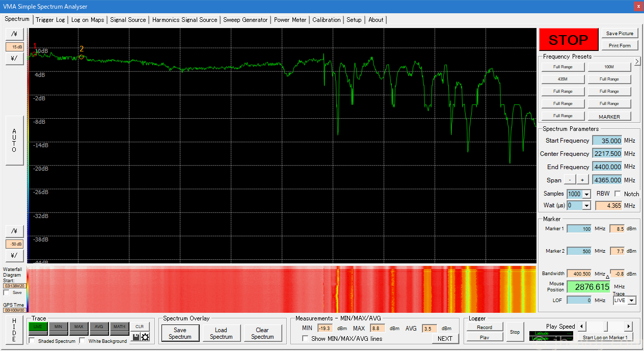Open the About tab
644x351 pixels.
[376, 20]
